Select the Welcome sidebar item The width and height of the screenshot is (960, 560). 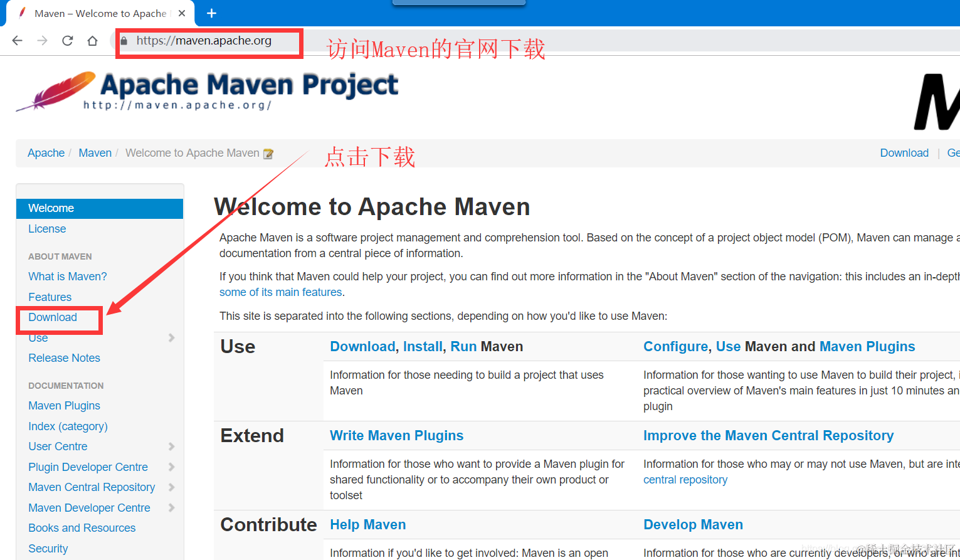(100, 208)
